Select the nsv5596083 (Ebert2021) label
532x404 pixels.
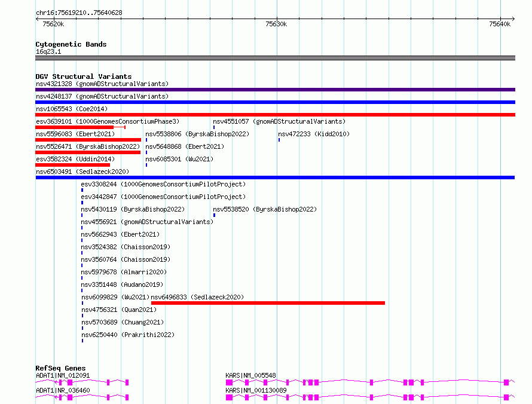pos(75,134)
